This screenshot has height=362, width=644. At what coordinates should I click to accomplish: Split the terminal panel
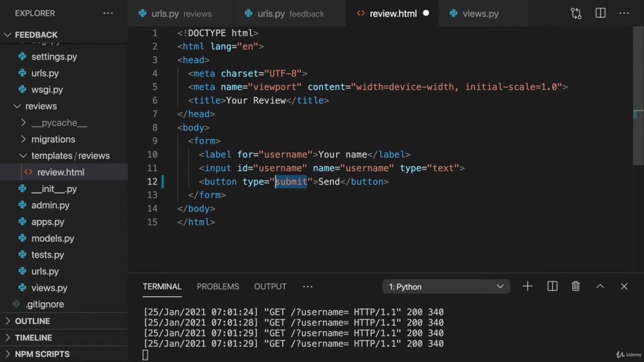(x=552, y=287)
